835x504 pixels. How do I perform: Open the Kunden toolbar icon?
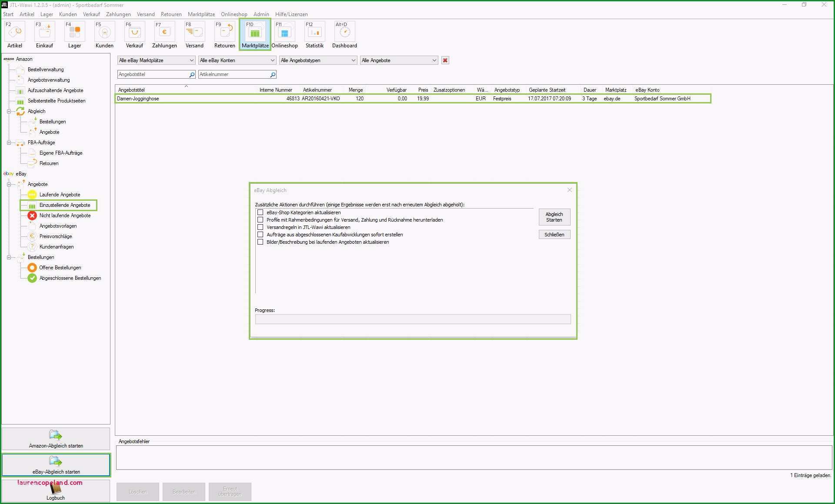104,35
